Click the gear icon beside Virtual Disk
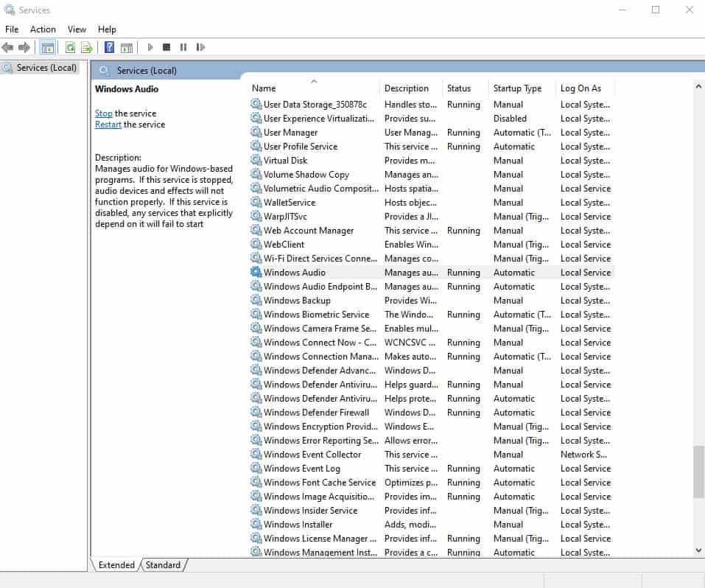The width and height of the screenshot is (705, 588). [256, 160]
